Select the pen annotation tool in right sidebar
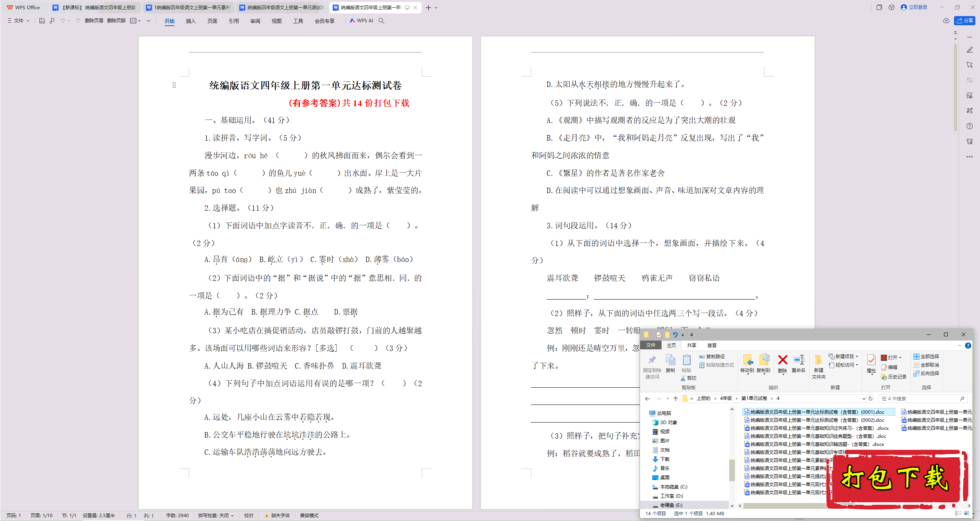The width and height of the screenshot is (980, 521). (970, 50)
